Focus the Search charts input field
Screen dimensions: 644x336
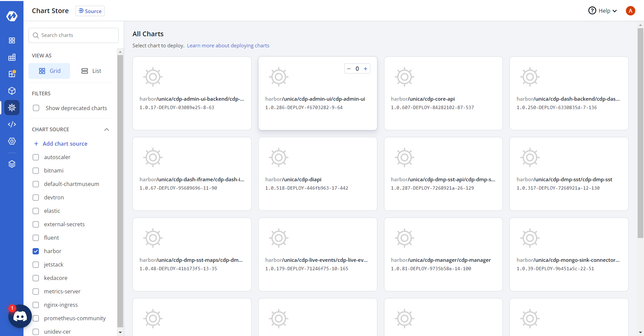tap(77, 35)
